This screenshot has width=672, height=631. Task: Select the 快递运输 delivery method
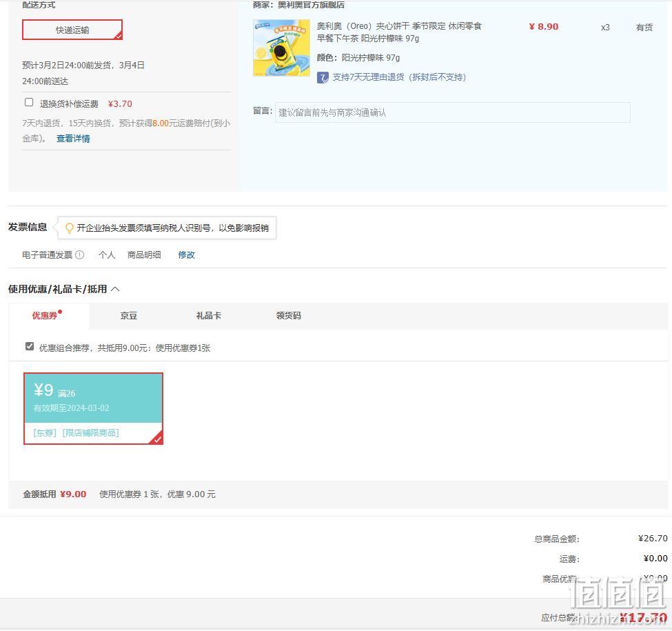pos(72,30)
